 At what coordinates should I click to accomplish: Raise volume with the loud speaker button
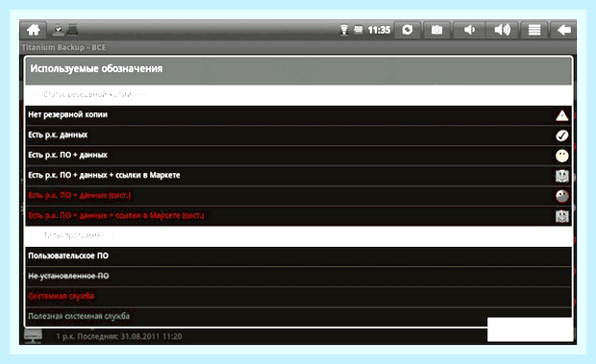tap(502, 30)
